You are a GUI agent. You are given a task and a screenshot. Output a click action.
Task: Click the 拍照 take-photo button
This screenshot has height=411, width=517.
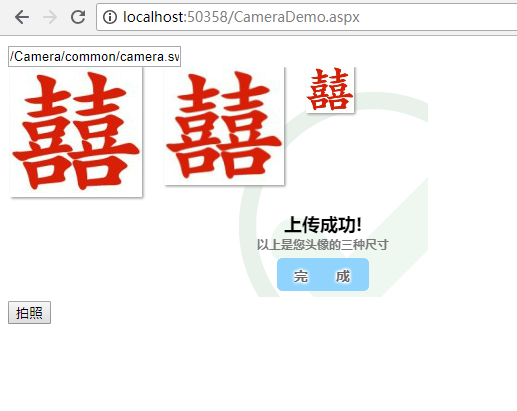pyautogui.click(x=29, y=313)
